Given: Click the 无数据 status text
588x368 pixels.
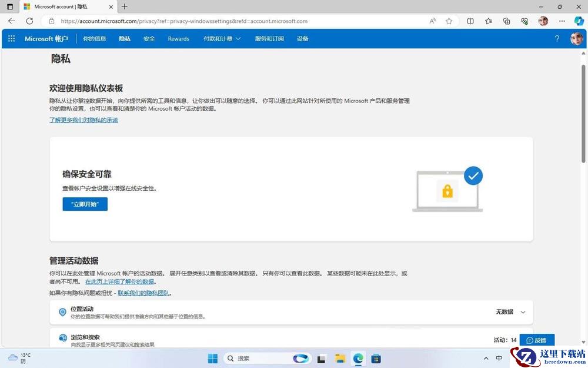Looking at the screenshot, I should 505,312.
